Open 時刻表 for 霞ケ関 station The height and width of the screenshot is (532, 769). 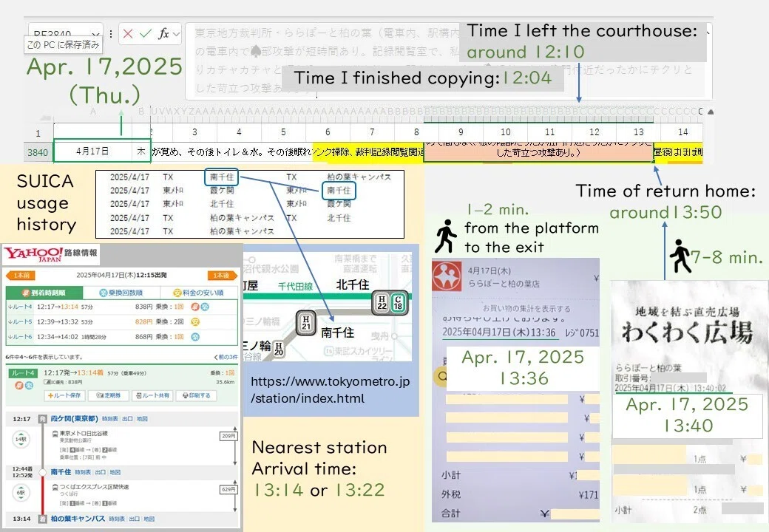(110, 419)
